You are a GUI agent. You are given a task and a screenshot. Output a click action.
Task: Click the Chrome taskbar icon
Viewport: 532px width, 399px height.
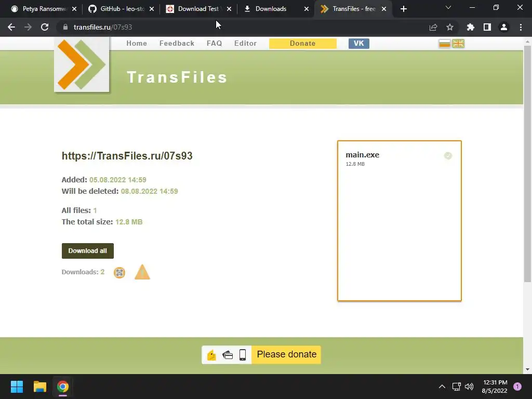pyautogui.click(x=63, y=387)
